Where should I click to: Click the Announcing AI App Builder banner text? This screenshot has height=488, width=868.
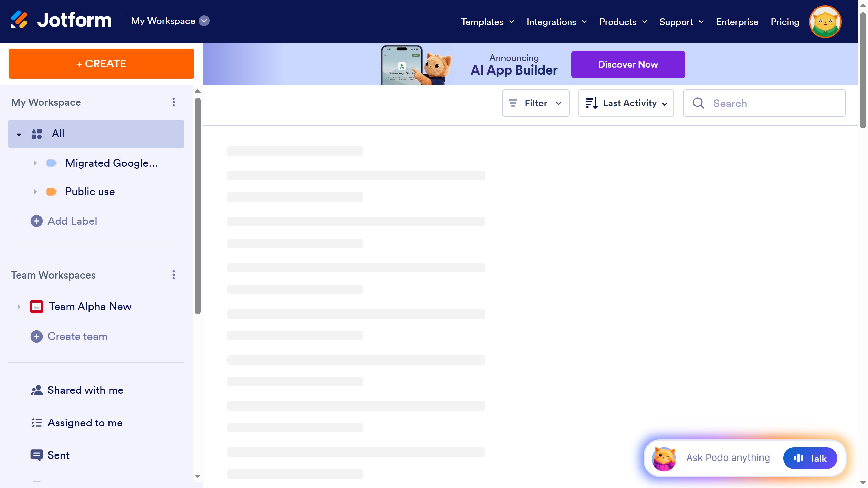(514, 65)
